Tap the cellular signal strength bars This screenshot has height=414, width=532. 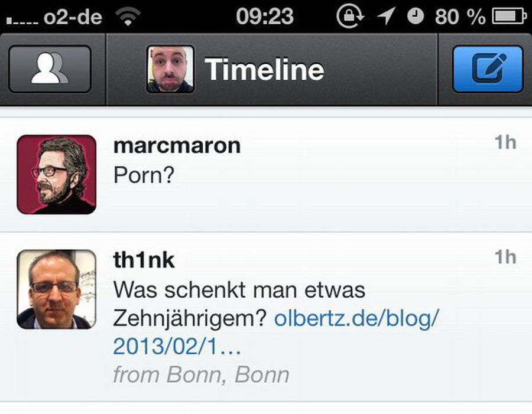coord(22,20)
